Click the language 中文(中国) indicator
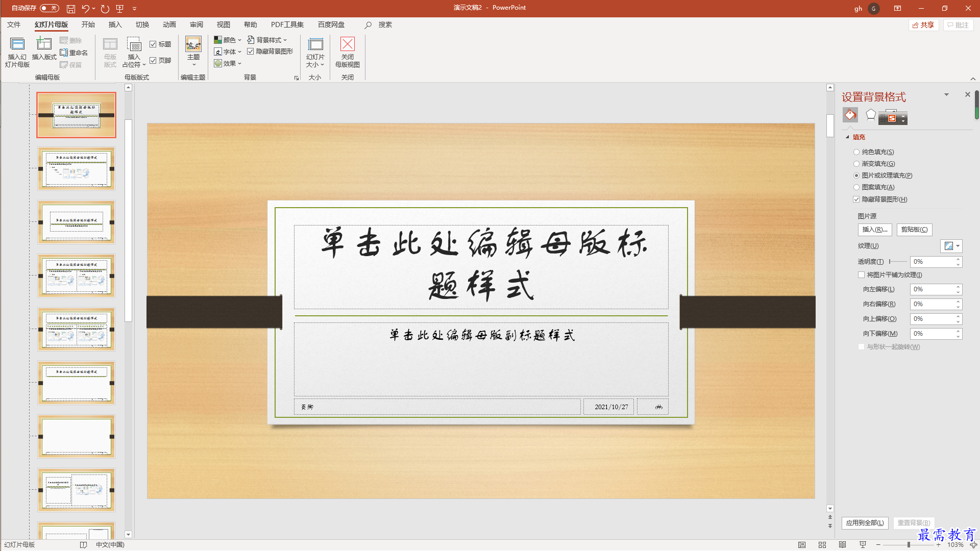980x551 pixels. 110,545
